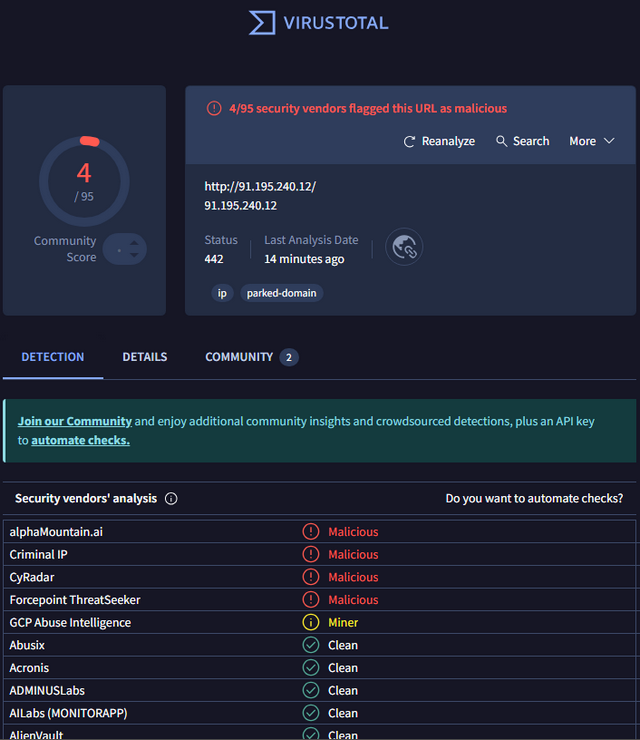The height and width of the screenshot is (740, 640).
Task: Click the Reanalyze refresh icon
Action: (409, 142)
